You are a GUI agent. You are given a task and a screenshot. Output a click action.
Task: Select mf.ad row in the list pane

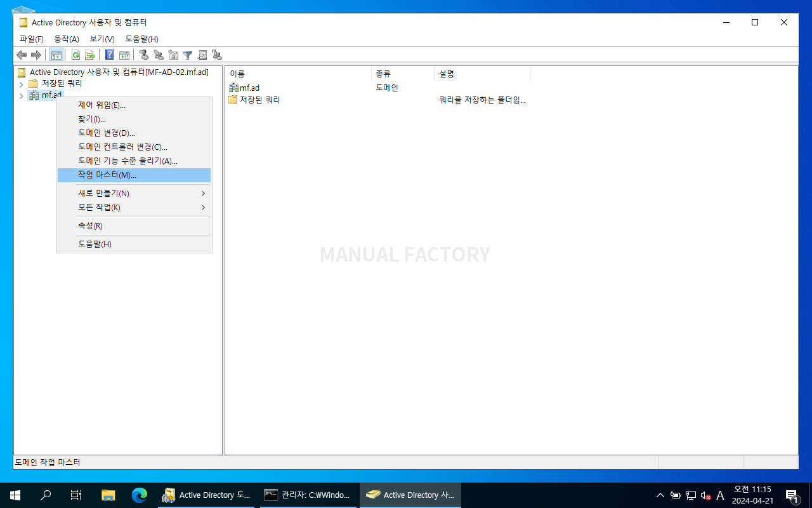(x=377, y=88)
